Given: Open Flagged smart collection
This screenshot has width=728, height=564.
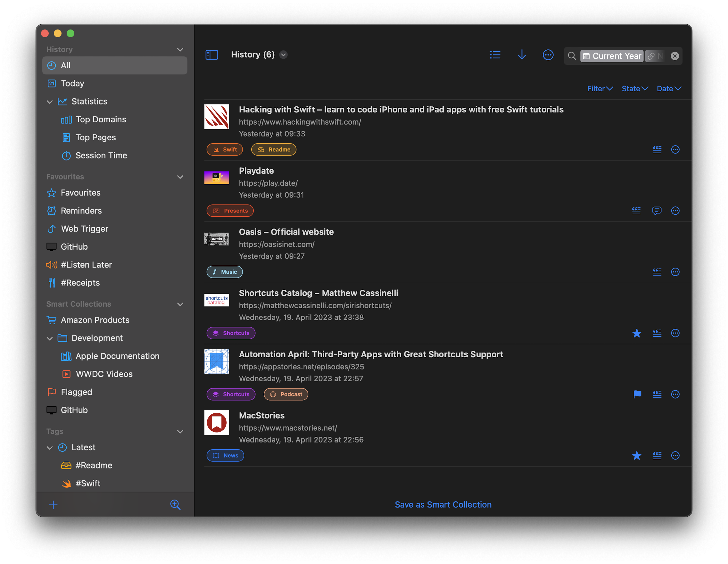Looking at the screenshot, I should (115, 392).
